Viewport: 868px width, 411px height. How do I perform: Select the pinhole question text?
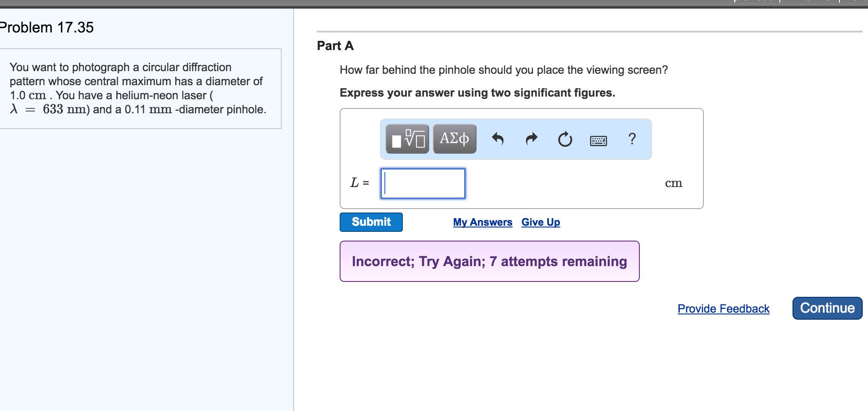pos(504,70)
